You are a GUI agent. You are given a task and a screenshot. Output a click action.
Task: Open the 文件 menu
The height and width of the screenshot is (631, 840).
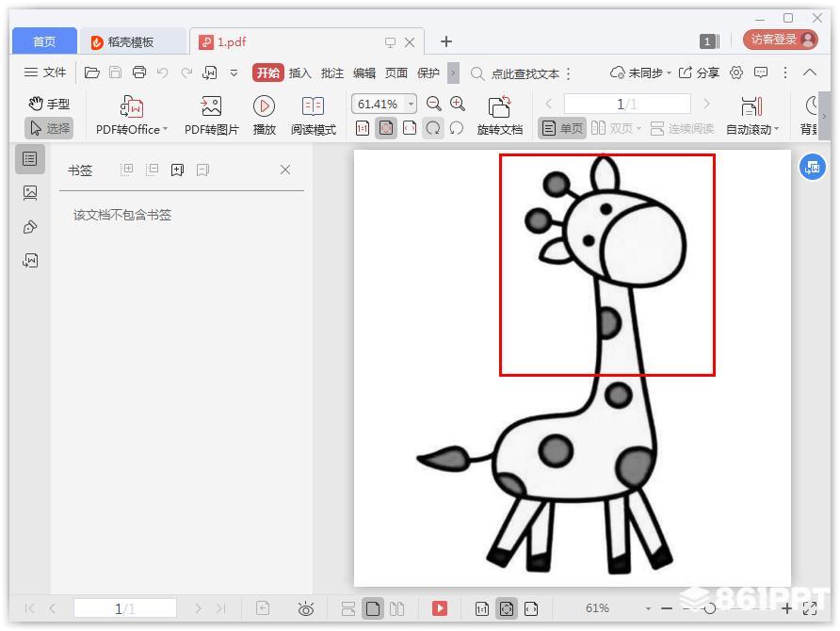[45, 73]
